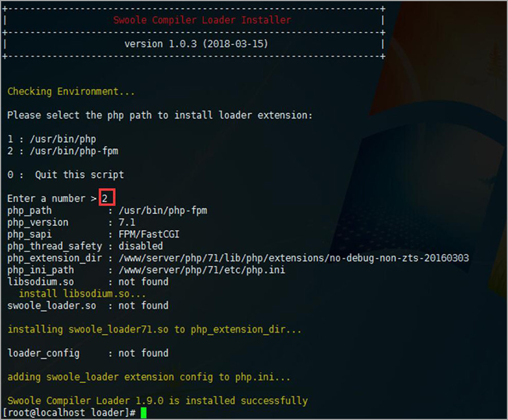Click the "php_path" label
The image size is (508, 420).
(29, 211)
